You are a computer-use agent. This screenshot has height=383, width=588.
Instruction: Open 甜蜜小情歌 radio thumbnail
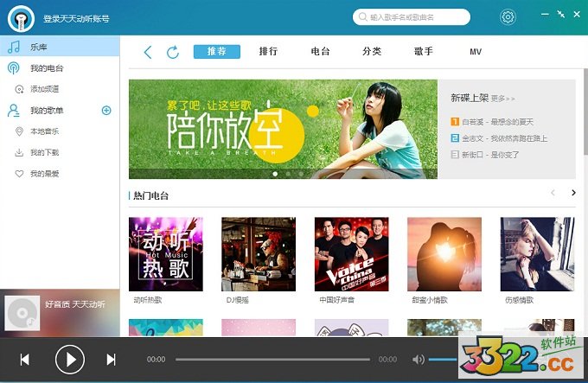444,254
